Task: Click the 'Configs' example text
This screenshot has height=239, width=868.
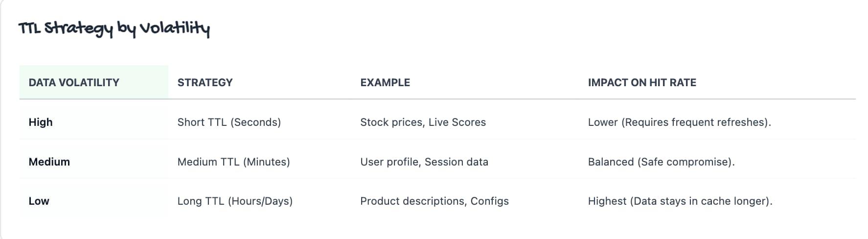Action: (490, 201)
